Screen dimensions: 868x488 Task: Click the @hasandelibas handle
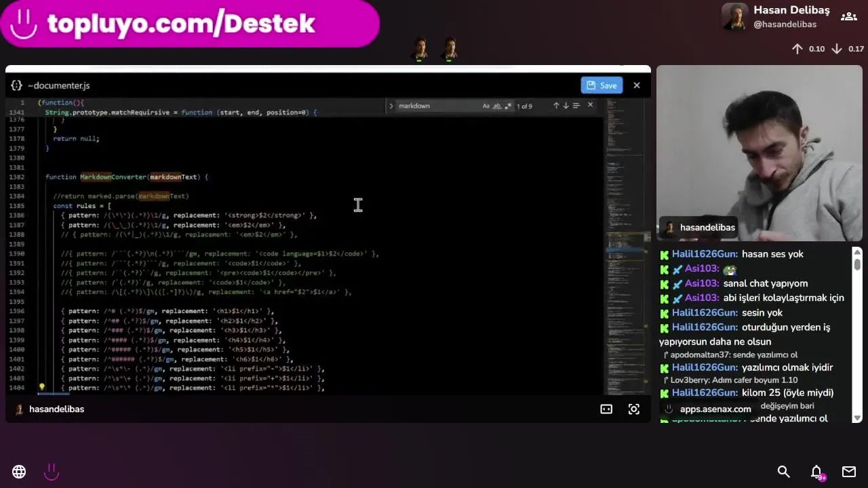(x=785, y=24)
